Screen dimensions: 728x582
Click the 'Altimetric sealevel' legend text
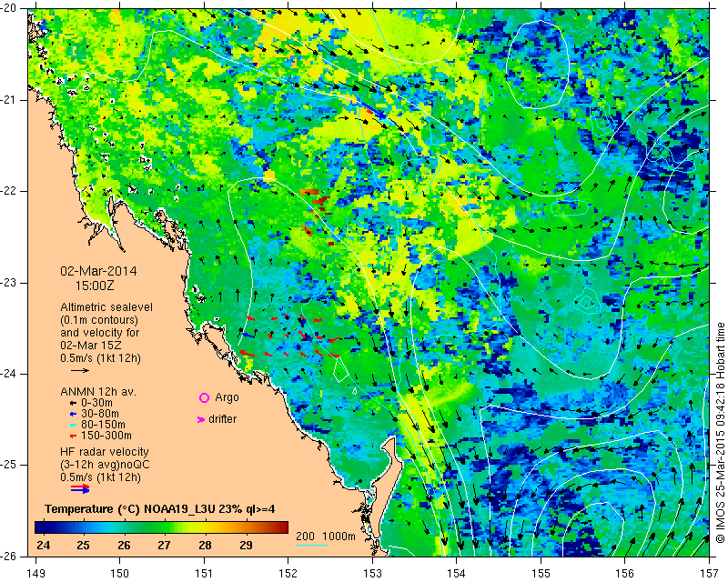point(106,307)
